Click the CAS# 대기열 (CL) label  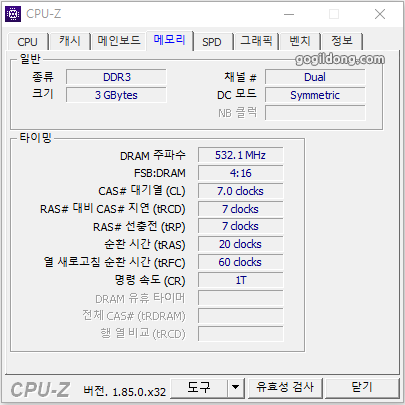click(142, 191)
